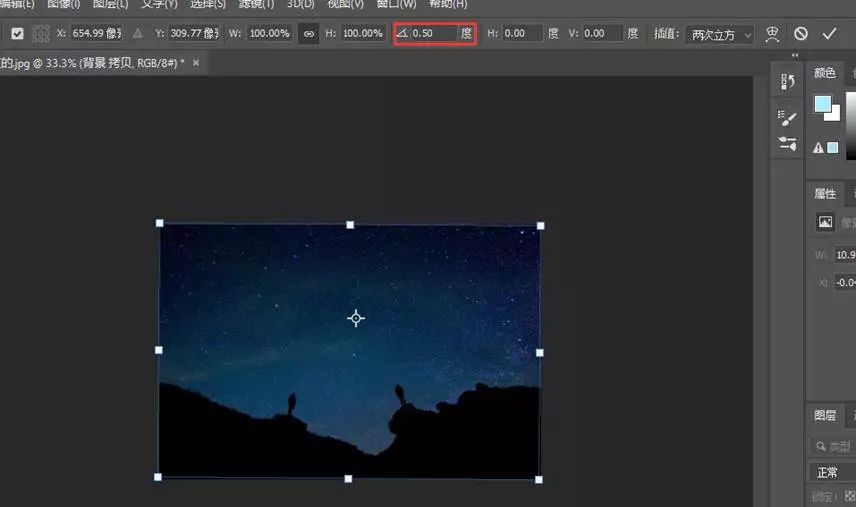Image resolution: width=856 pixels, height=507 pixels.
Task: Click the transform center reference point
Action: pyautogui.click(x=356, y=318)
